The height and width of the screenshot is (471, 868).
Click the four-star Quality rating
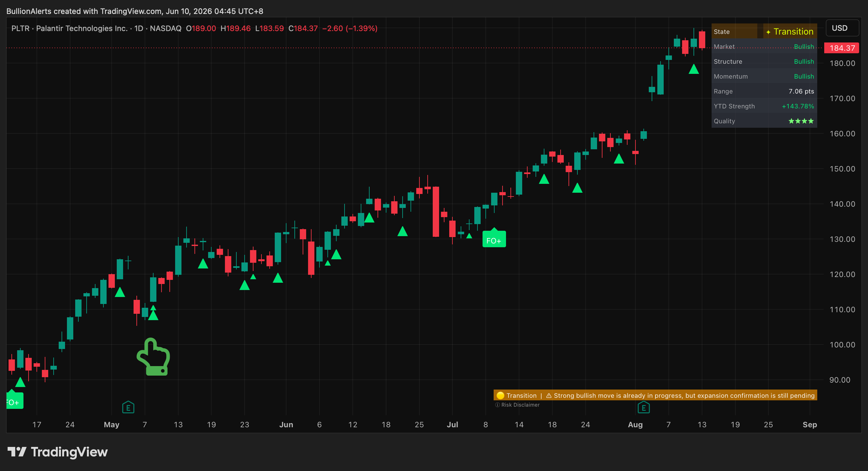pos(801,121)
